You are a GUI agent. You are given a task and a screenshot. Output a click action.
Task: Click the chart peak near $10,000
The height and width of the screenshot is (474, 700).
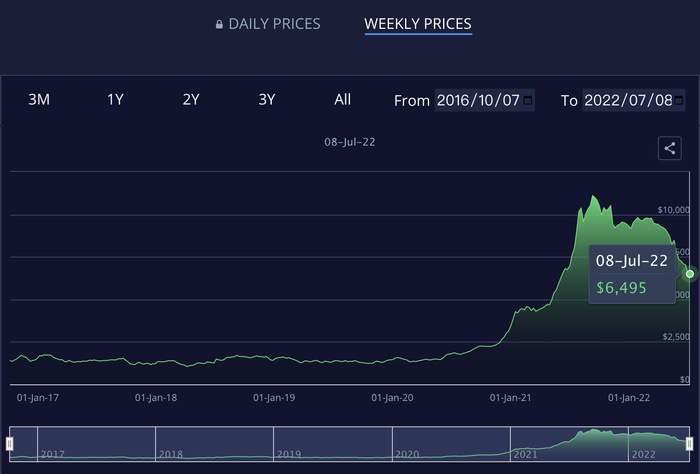click(x=593, y=196)
